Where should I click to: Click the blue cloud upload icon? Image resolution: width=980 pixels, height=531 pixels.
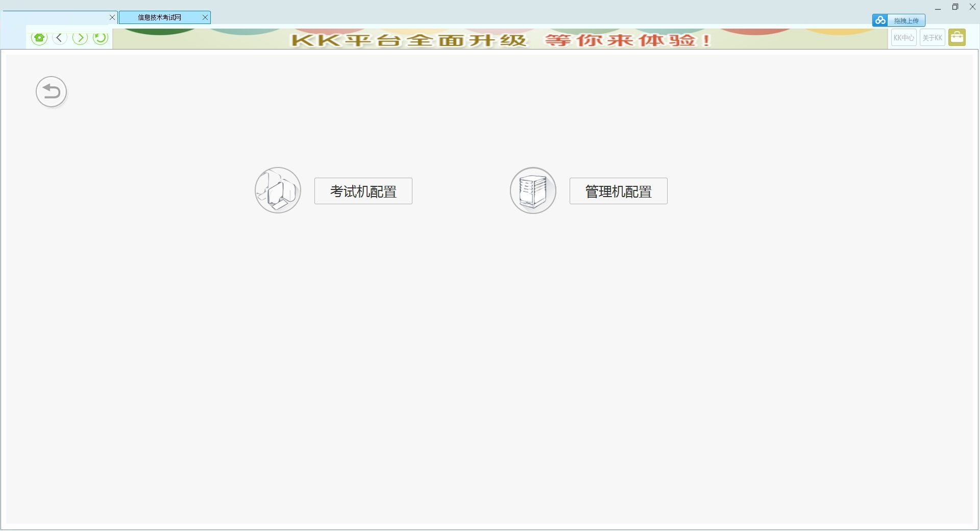(880, 20)
